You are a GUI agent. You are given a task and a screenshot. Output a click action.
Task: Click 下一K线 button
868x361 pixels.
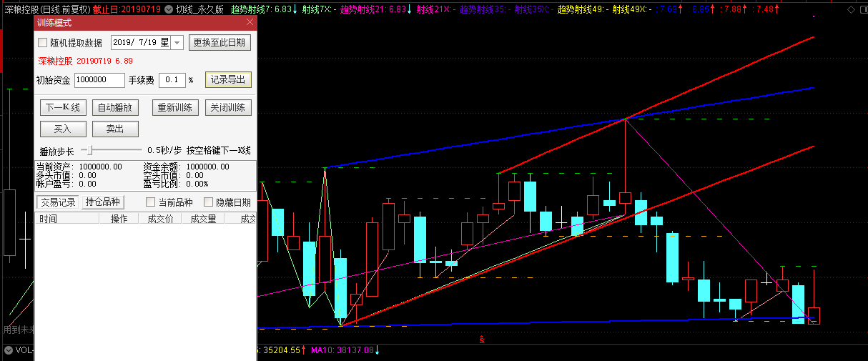(x=63, y=108)
